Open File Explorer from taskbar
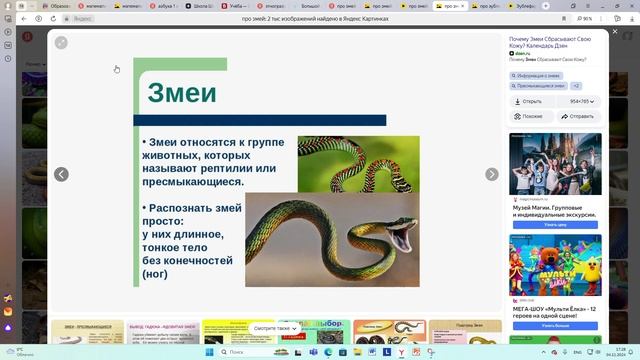This screenshot has height=360, width=640. pos(358,352)
